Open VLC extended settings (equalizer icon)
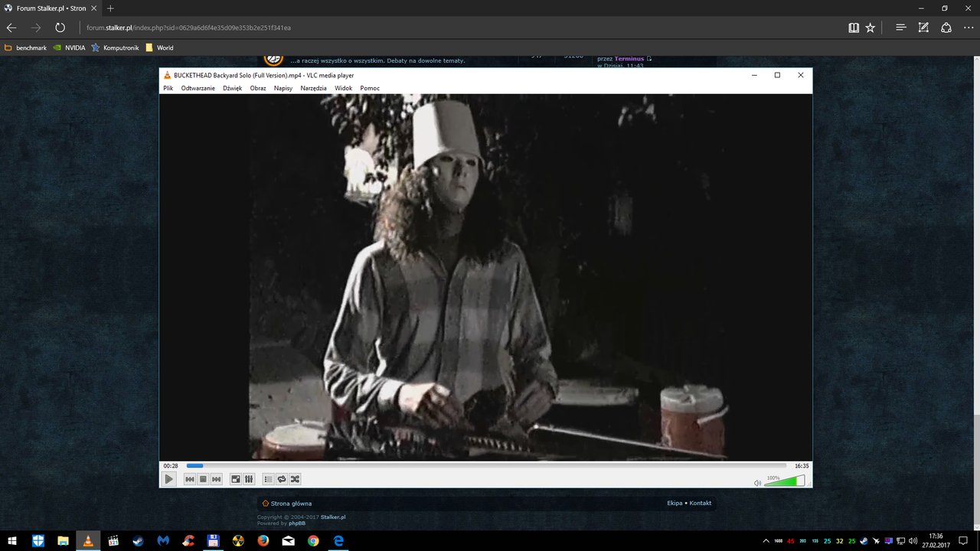980x551 pixels. click(x=249, y=479)
